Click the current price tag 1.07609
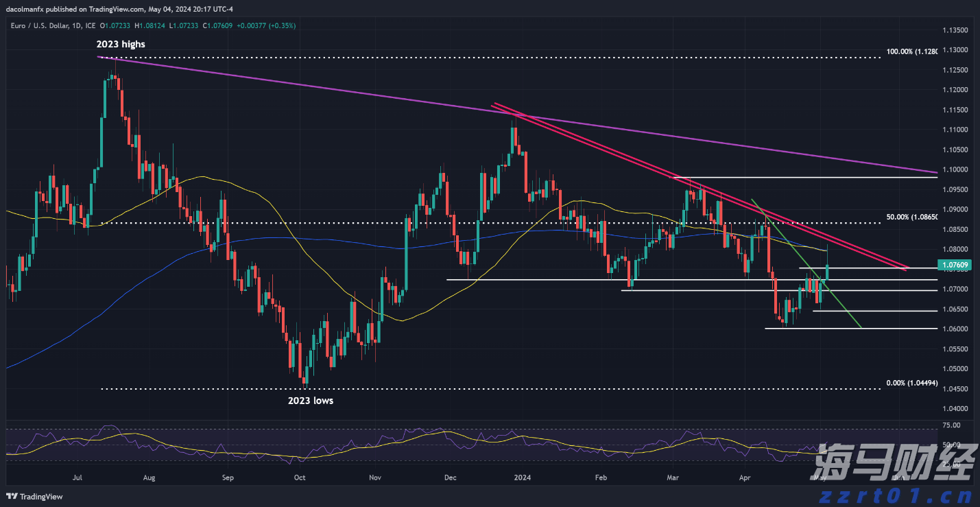Screen dimensions: 980x507 coord(955,264)
